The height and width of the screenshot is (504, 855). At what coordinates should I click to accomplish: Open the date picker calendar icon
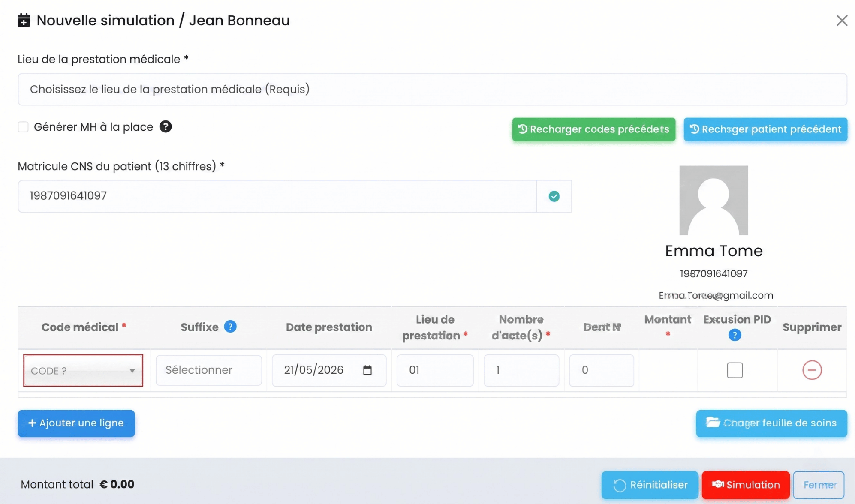[367, 370]
